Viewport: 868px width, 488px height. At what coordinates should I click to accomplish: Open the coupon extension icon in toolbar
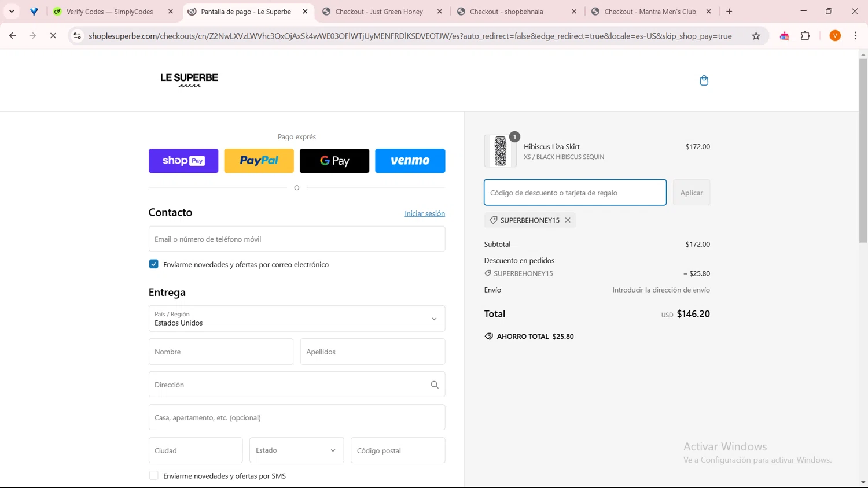pyautogui.click(x=785, y=36)
